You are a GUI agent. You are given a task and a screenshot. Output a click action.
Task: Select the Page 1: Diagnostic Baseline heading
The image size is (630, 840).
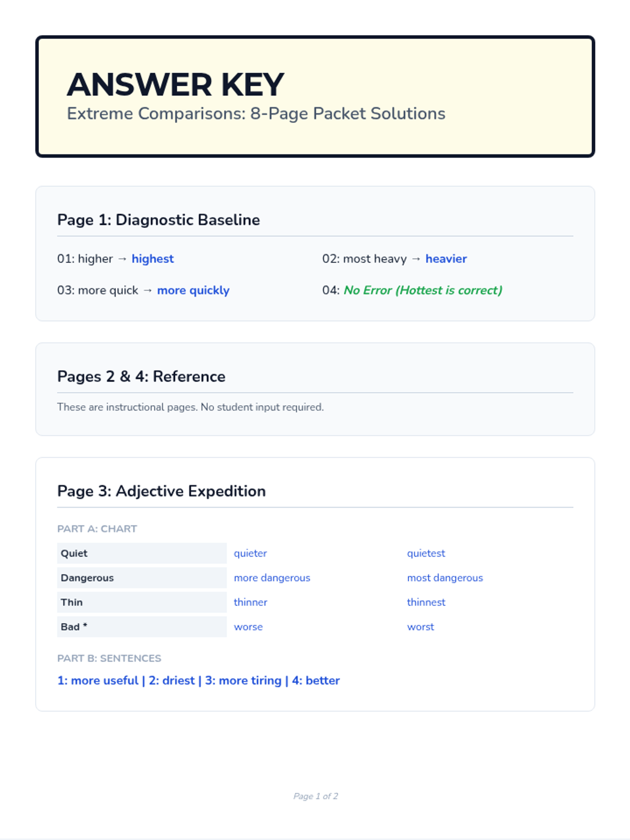pos(158,219)
